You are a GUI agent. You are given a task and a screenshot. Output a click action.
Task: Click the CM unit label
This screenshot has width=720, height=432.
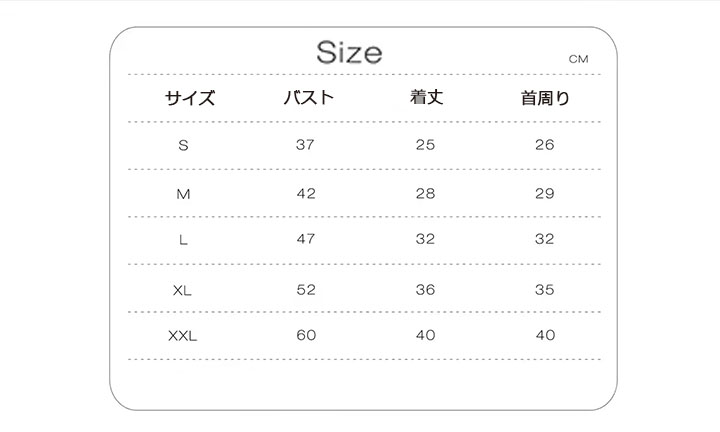coord(578,59)
